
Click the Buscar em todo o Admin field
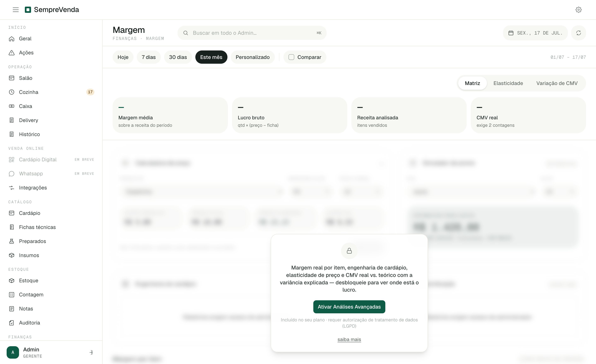point(252,33)
